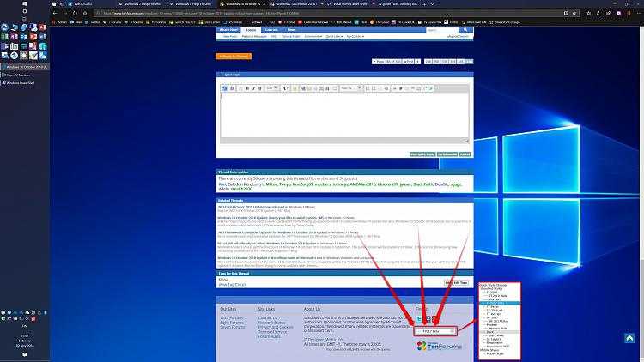Open the Excel icon on the taskbar
Image resolution: width=644 pixels, height=362 pixels.
4,37
